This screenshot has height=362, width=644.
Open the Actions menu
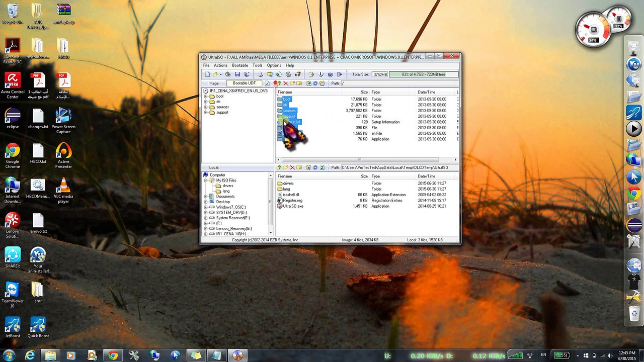pos(220,65)
